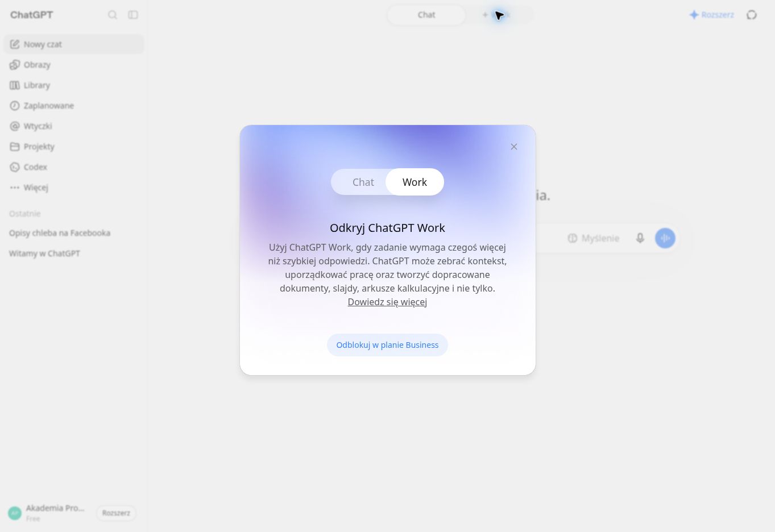Switch the dialog toggle to Chat
Image resolution: width=775 pixels, height=532 pixels.
coord(363,182)
